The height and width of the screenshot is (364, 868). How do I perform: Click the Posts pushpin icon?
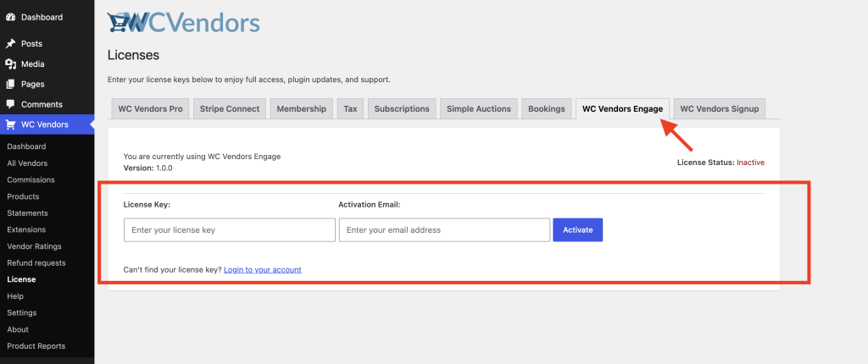click(10, 44)
